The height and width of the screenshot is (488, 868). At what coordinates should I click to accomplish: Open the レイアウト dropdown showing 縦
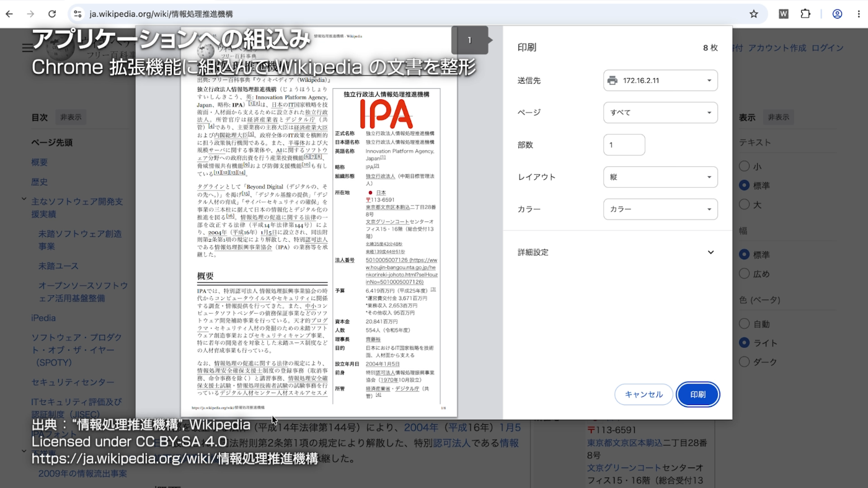660,177
